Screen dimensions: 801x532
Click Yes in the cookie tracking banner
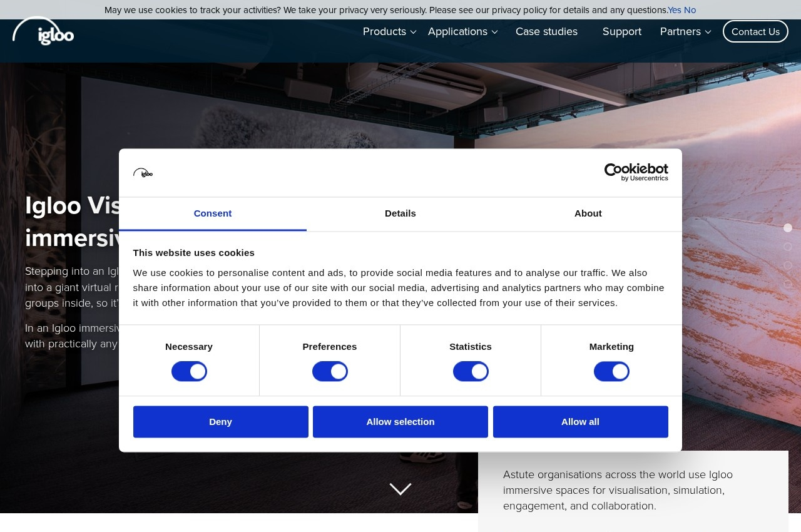tap(675, 10)
